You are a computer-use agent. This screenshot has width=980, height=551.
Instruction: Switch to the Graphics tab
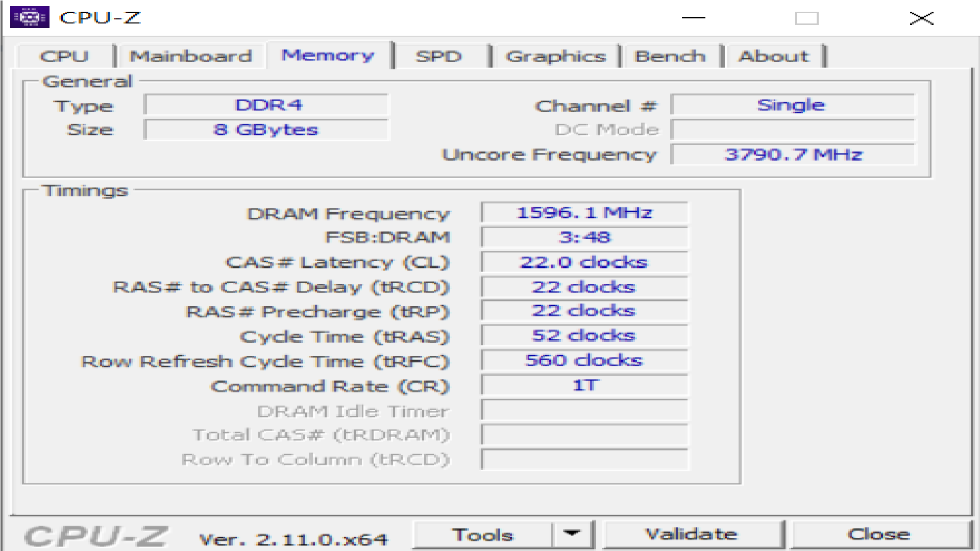pos(555,56)
